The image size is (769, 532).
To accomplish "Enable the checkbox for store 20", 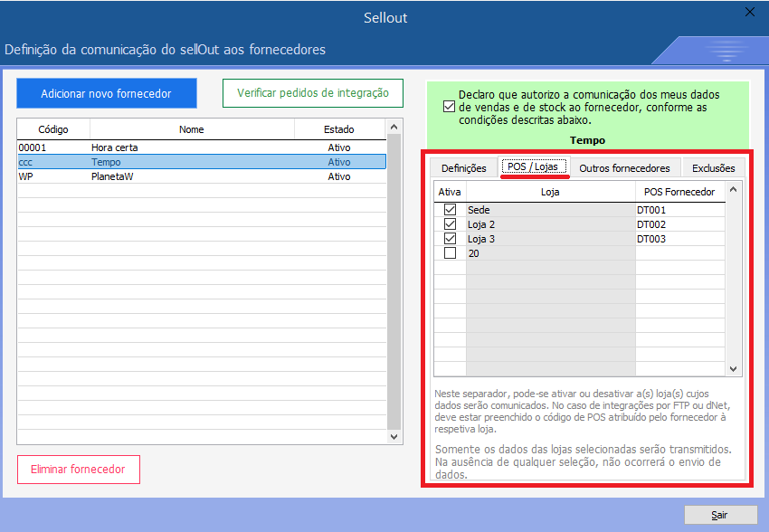I will pyautogui.click(x=450, y=253).
